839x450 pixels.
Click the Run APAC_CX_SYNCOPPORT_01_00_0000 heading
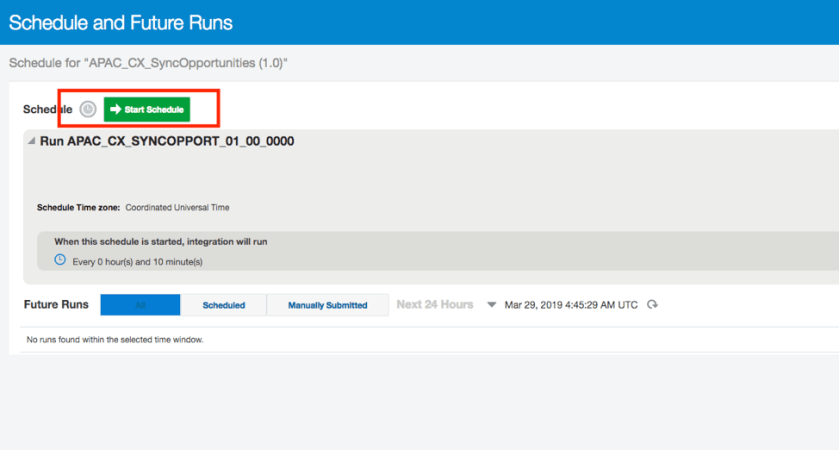[x=166, y=141]
